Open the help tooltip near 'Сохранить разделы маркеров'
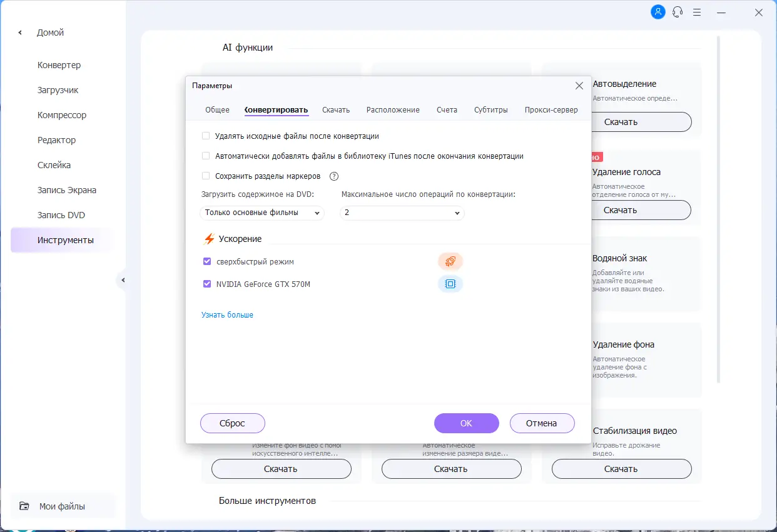 [333, 176]
